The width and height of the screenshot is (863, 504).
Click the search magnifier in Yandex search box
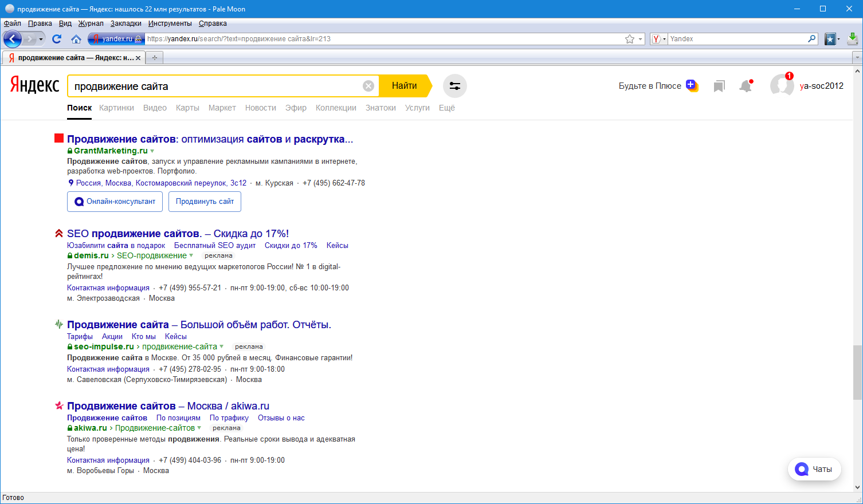pyautogui.click(x=811, y=39)
